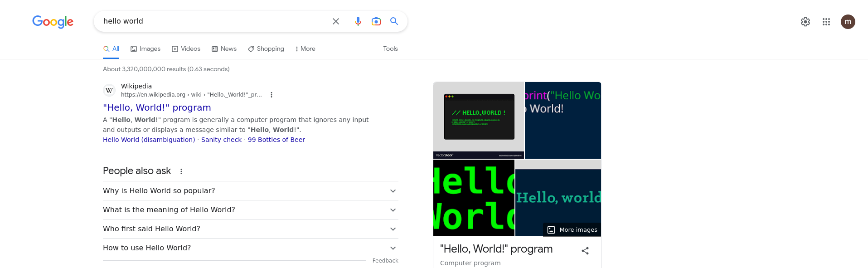Click the hello world search input field
This screenshot has width=868, height=268.
pyautogui.click(x=213, y=21)
